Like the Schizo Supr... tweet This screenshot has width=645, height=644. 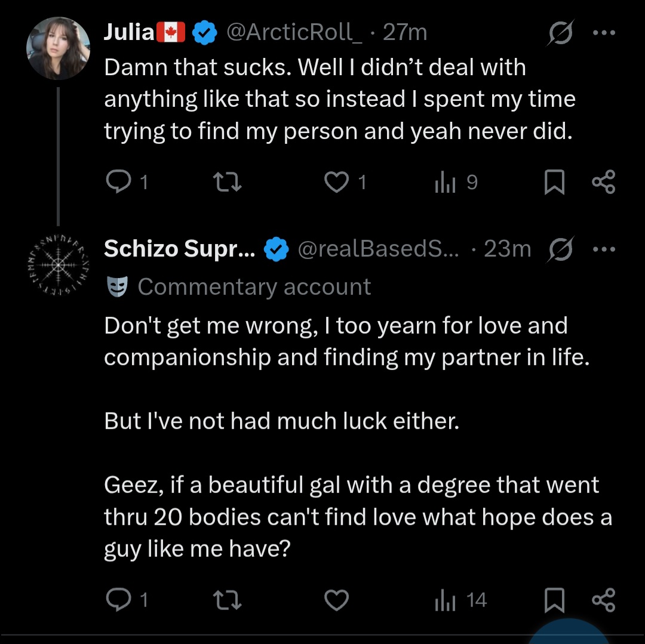[336, 600]
